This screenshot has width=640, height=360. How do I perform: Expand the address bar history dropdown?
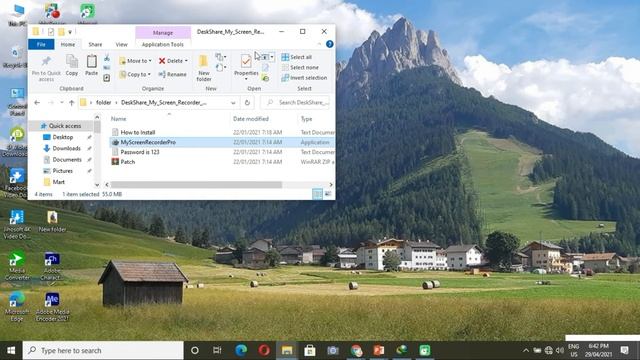[x=233, y=103]
